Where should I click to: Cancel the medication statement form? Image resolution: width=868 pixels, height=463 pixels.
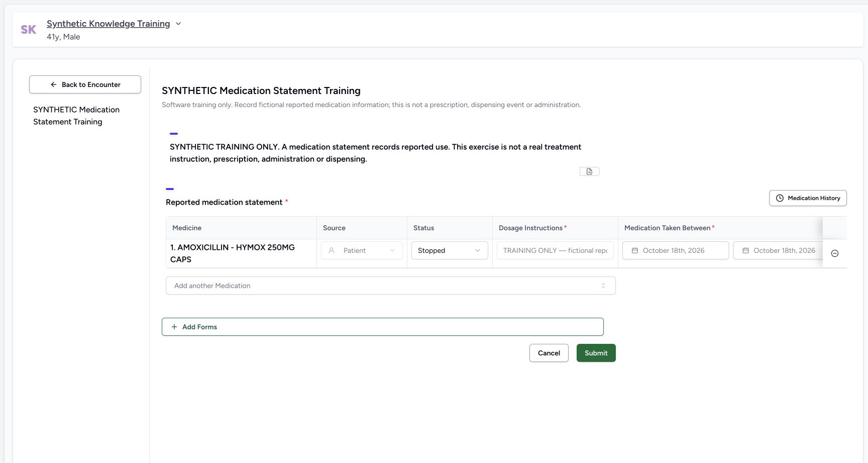coord(549,353)
